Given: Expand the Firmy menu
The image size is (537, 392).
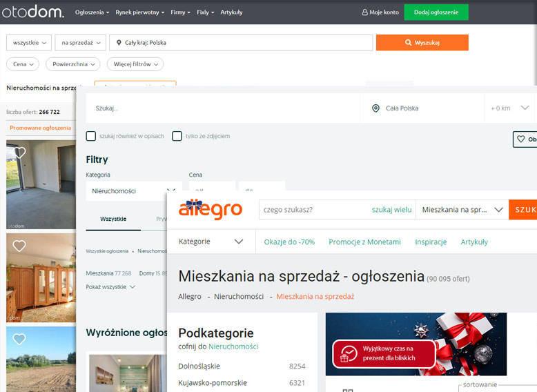Looking at the screenshot, I should click(180, 12).
